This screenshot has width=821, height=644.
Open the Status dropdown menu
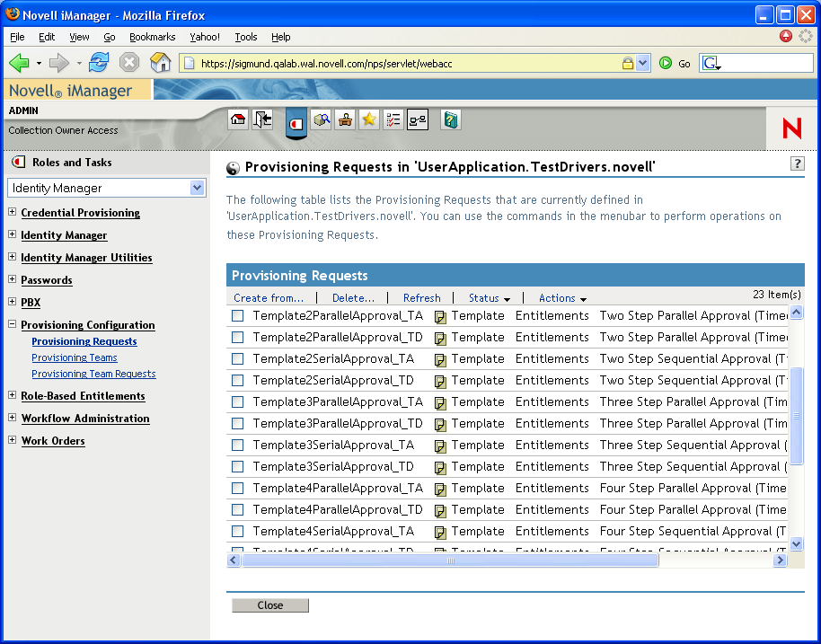[x=489, y=298]
